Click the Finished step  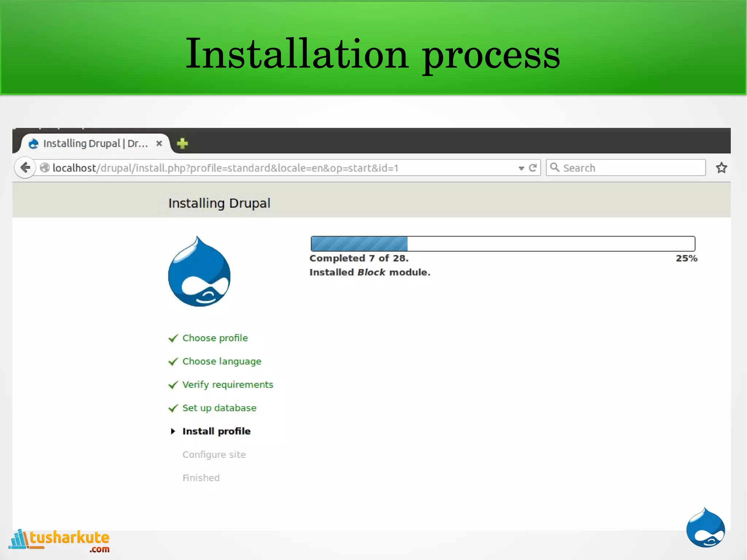point(201,478)
